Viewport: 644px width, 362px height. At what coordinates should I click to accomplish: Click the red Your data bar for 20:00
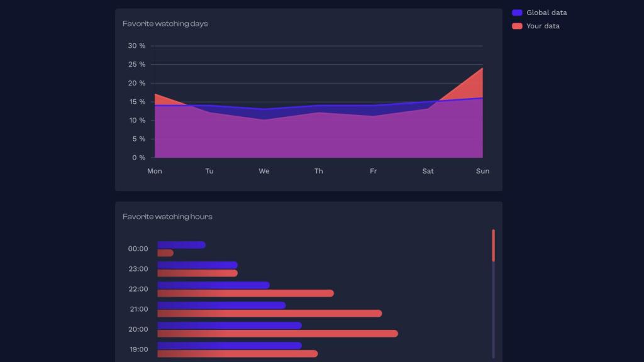pyautogui.click(x=277, y=334)
